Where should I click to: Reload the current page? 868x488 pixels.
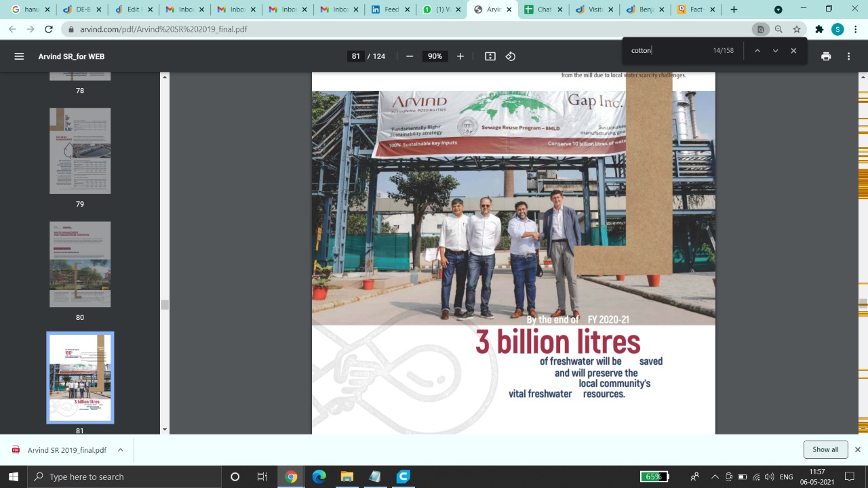48,29
